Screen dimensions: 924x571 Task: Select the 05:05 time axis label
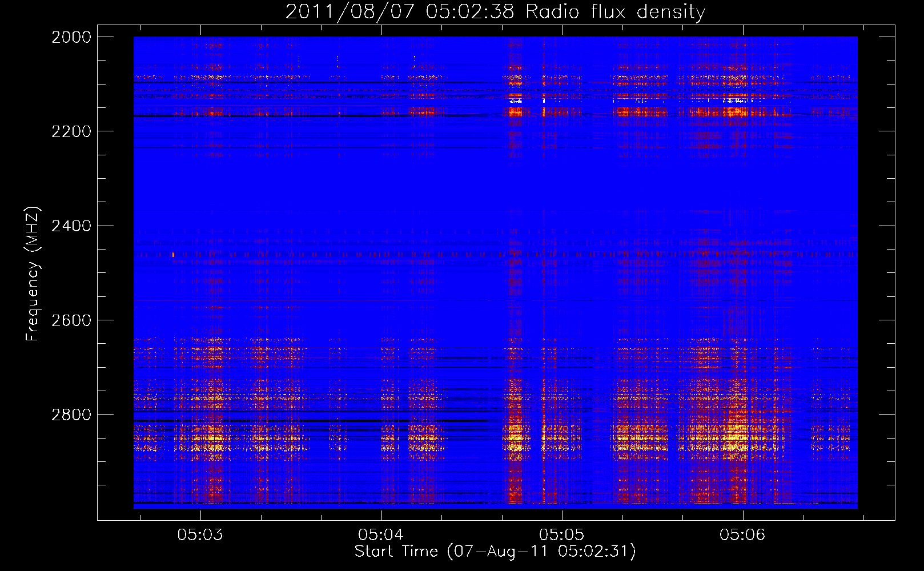click(x=562, y=534)
